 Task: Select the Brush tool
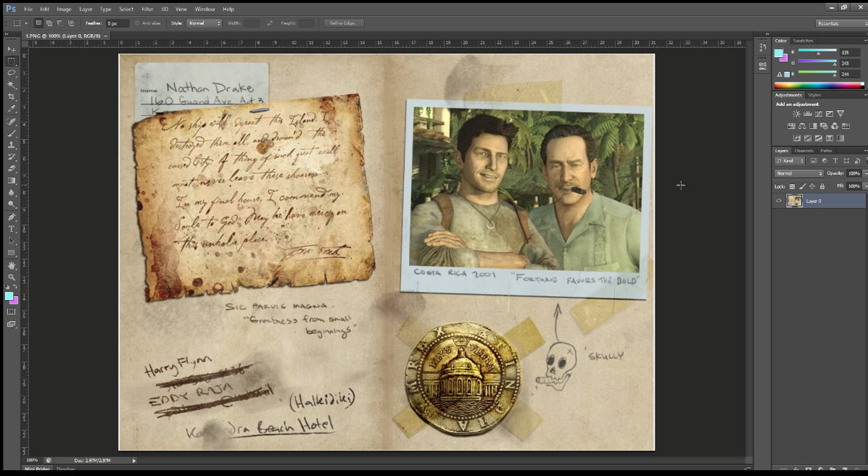click(x=11, y=133)
